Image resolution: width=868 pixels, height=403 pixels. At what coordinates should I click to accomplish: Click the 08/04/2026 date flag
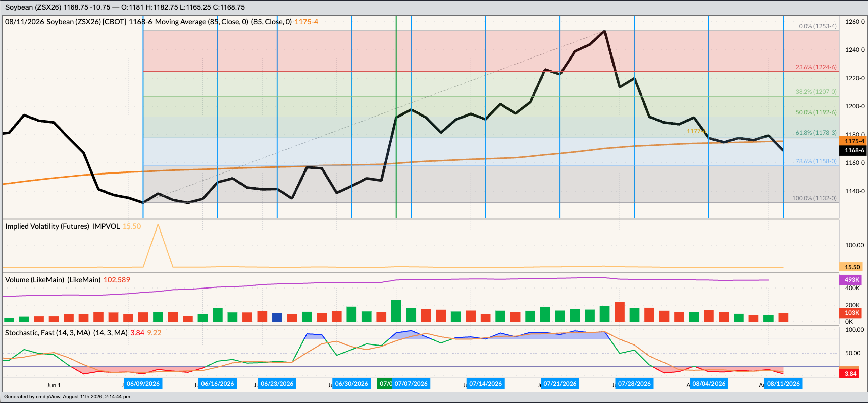(709, 384)
